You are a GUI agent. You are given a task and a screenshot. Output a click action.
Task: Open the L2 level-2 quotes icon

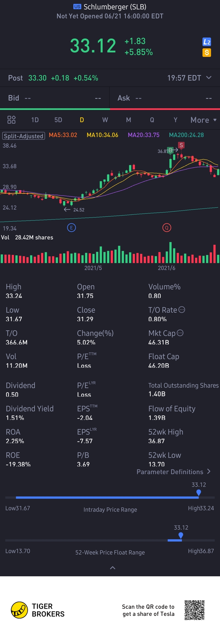(x=207, y=42)
